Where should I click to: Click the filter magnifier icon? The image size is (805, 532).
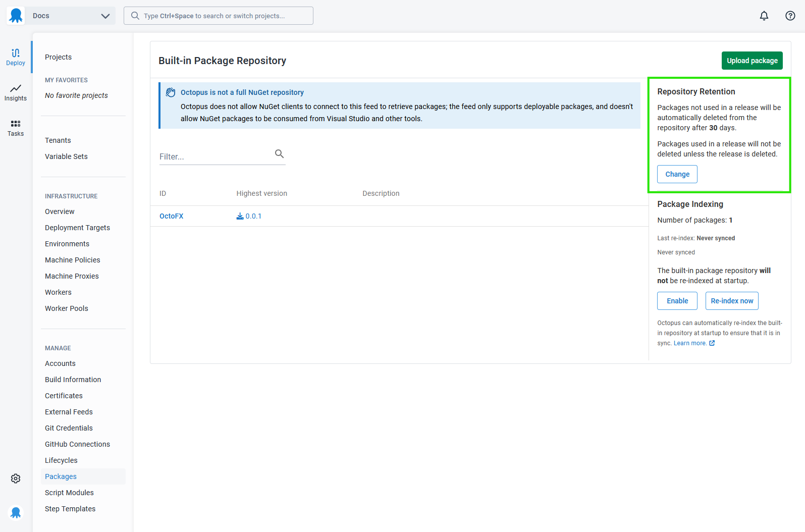tap(279, 154)
